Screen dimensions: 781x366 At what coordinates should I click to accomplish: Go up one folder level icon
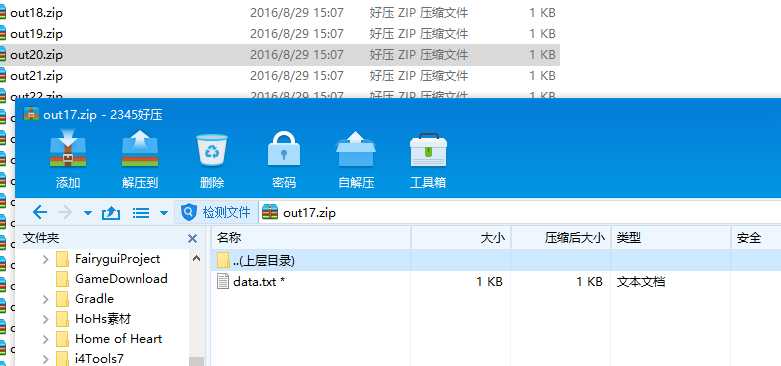111,213
